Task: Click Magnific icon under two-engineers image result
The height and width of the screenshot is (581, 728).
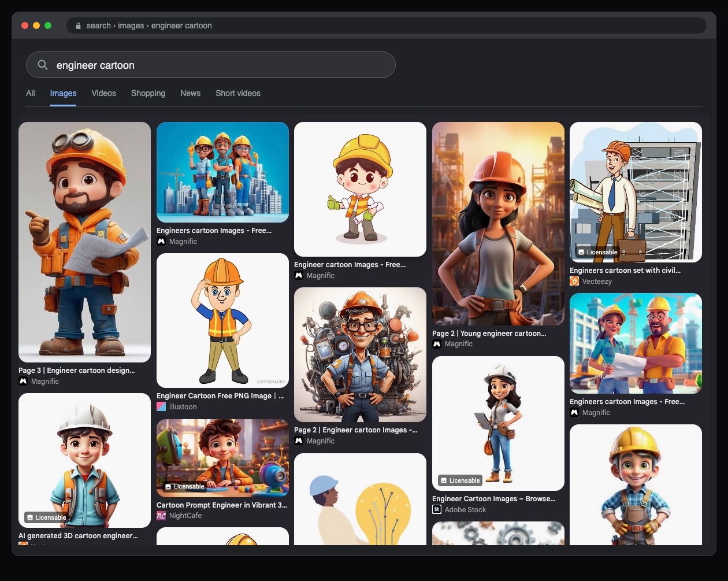Action: tap(574, 412)
